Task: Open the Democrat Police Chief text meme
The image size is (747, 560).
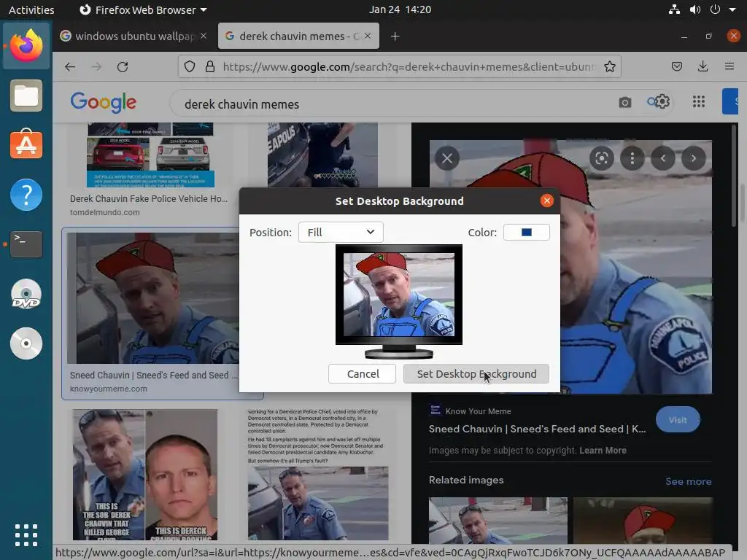Action: tap(318, 475)
